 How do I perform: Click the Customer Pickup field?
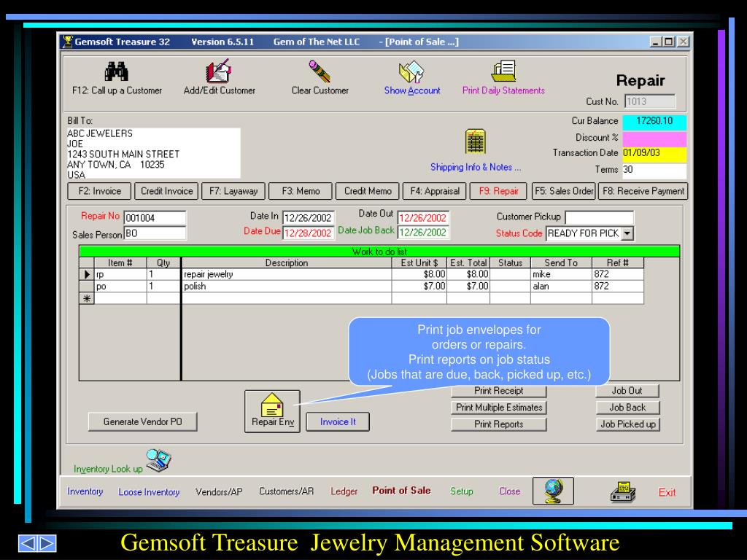tap(600, 217)
